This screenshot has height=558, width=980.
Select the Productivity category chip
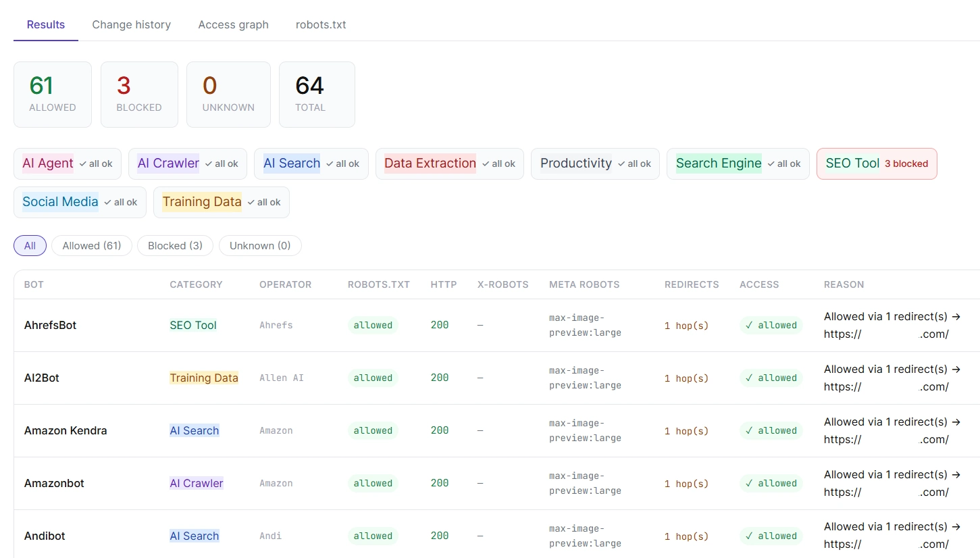[x=595, y=163]
